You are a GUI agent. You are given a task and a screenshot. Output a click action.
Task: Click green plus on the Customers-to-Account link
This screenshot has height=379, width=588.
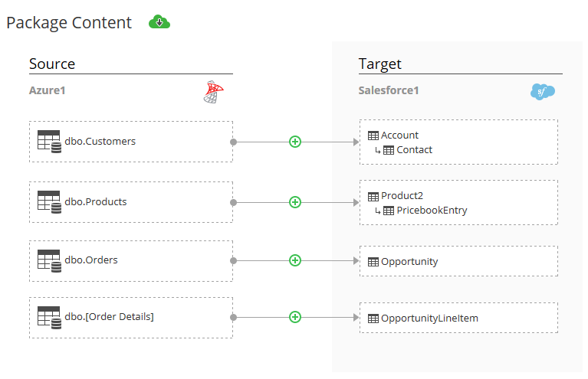pyautogui.click(x=295, y=142)
